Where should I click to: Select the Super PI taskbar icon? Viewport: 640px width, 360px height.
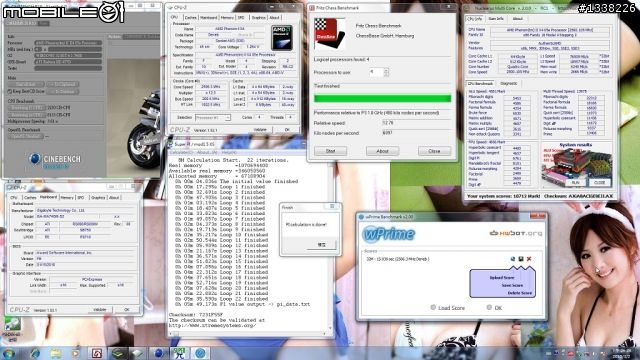[x=179, y=353]
